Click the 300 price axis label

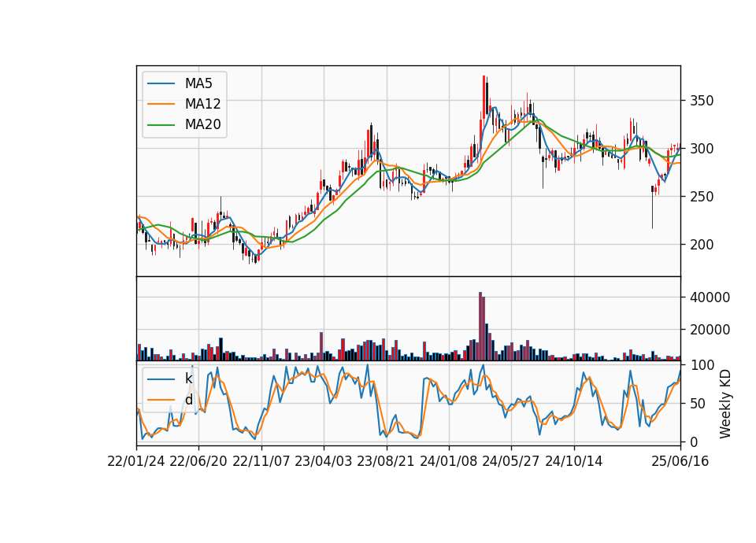click(702, 149)
